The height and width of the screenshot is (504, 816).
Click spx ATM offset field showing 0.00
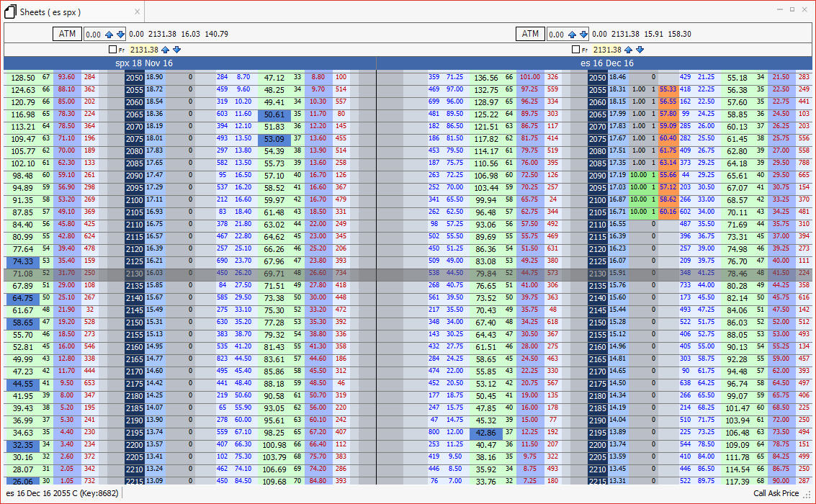tap(94, 35)
